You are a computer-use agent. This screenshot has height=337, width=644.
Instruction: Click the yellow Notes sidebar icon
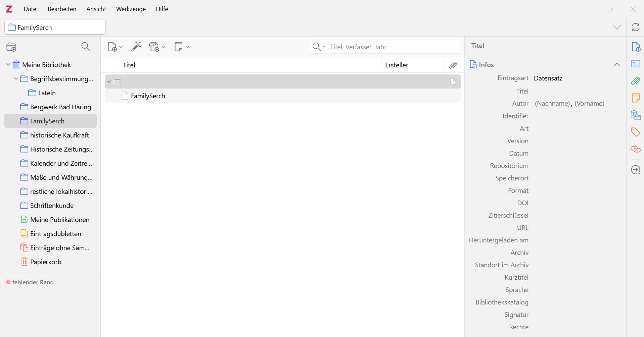point(636,98)
